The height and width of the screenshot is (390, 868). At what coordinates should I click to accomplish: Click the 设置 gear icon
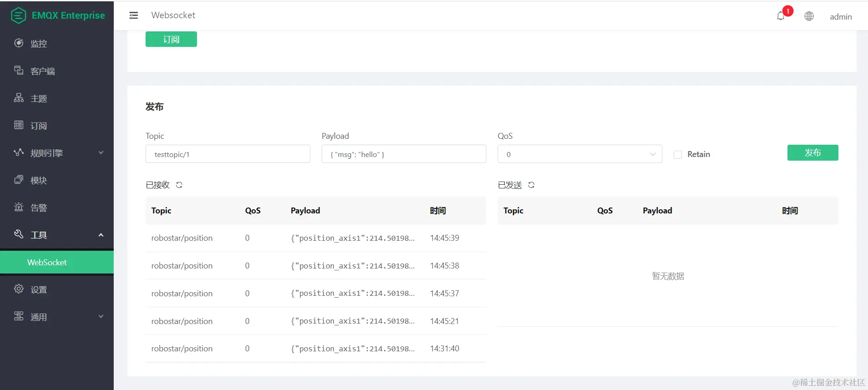click(19, 289)
